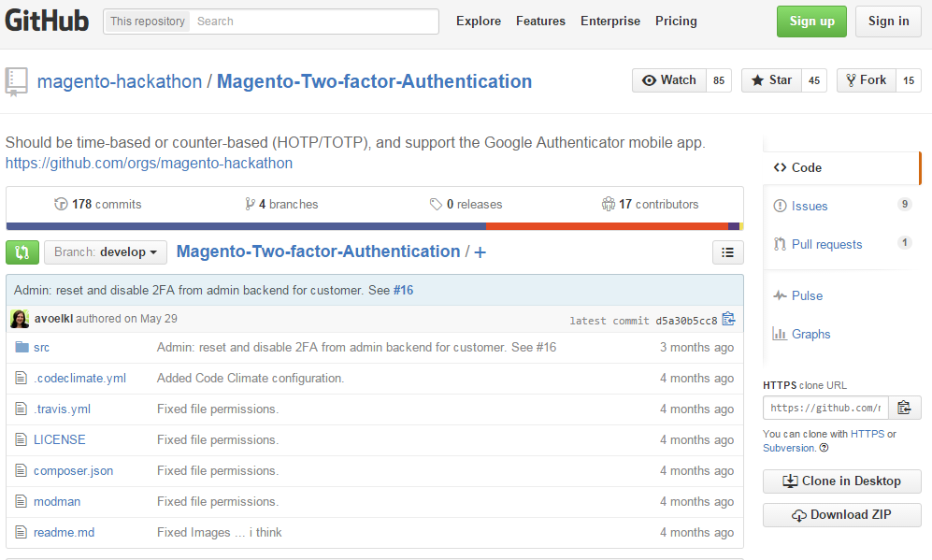Click the src folder icon

click(22, 347)
